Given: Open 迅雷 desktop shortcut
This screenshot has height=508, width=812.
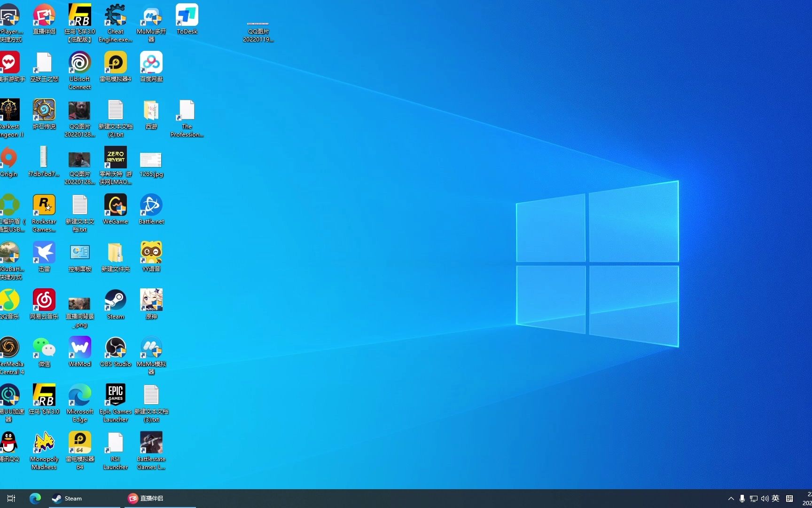Looking at the screenshot, I should tap(44, 256).
